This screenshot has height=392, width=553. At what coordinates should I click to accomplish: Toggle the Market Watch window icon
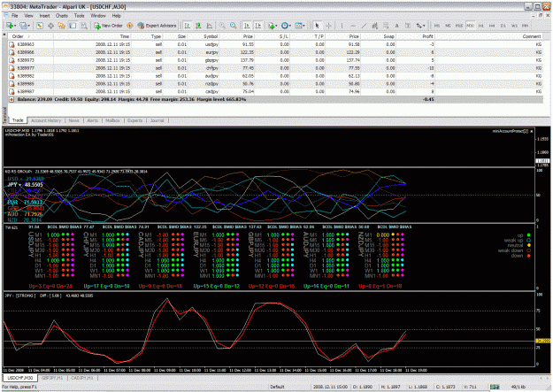(x=40, y=26)
